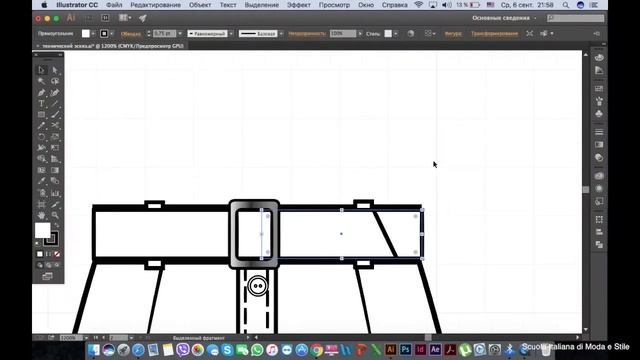Click the search field in top bar

pos(576,18)
